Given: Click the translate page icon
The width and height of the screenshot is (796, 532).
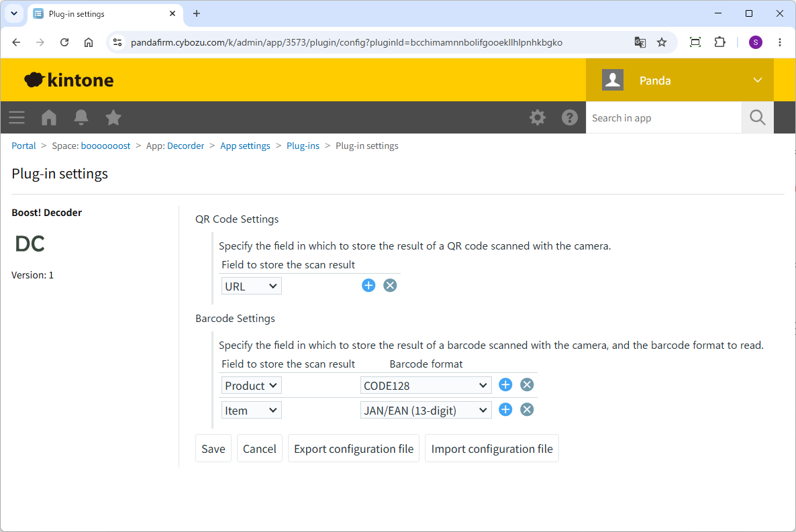Looking at the screenshot, I should point(640,42).
